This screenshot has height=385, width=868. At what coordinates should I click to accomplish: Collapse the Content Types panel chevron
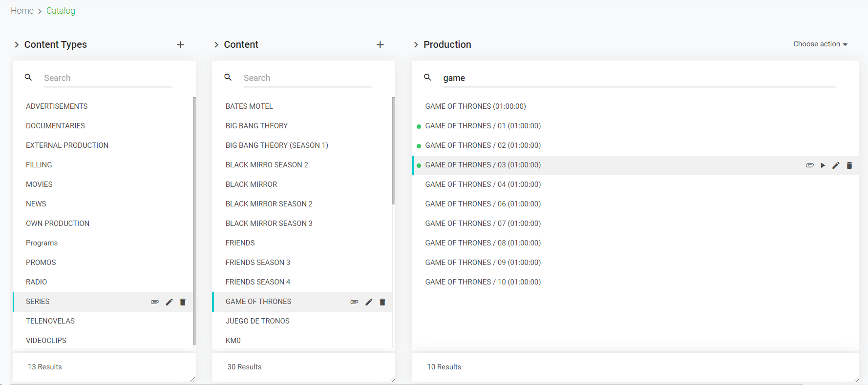tap(17, 45)
